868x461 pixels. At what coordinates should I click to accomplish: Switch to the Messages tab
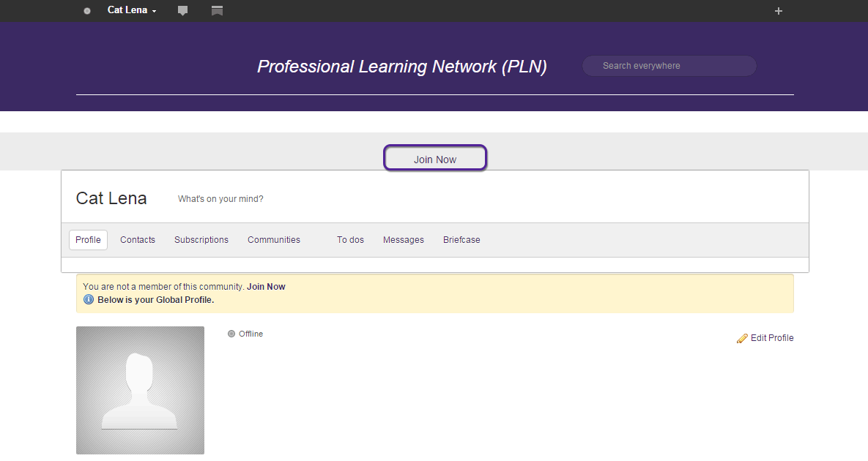pos(403,240)
